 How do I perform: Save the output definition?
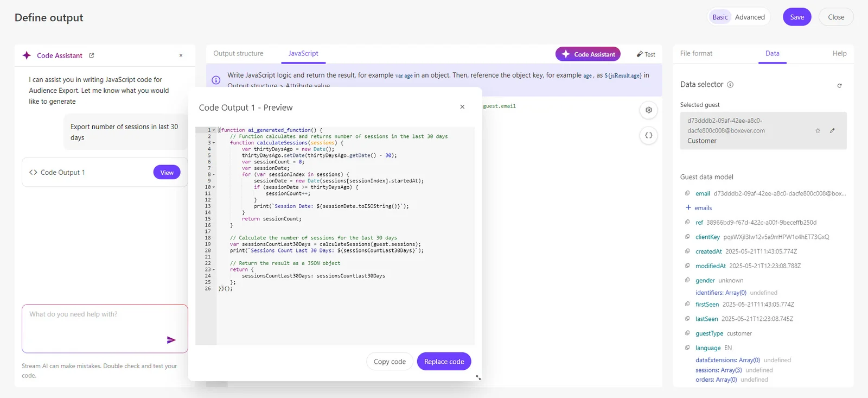[x=797, y=17]
